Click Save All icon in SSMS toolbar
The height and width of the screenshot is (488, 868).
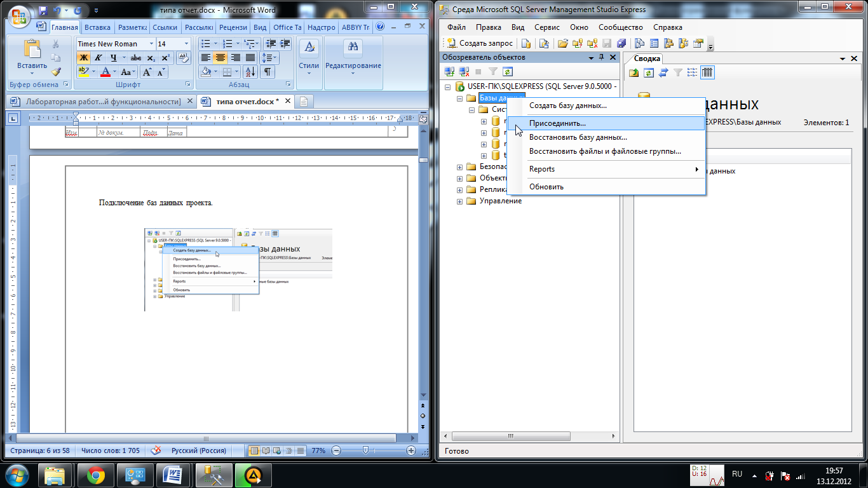tap(621, 43)
